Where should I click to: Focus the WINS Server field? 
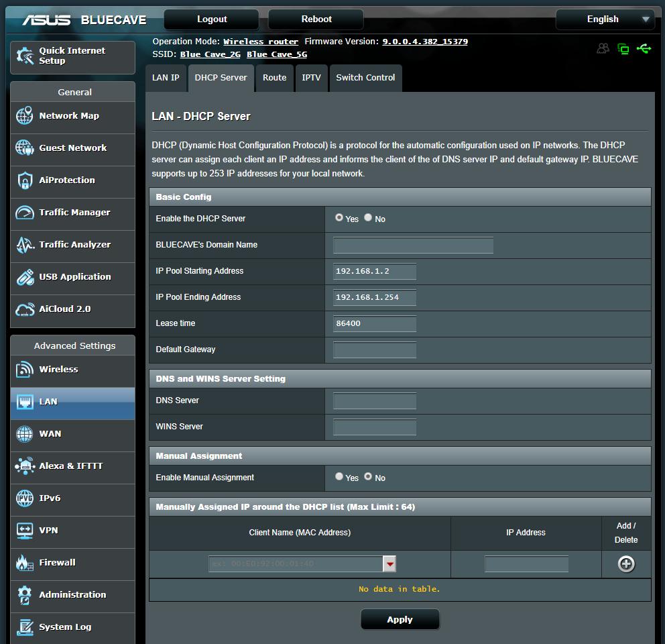click(375, 427)
